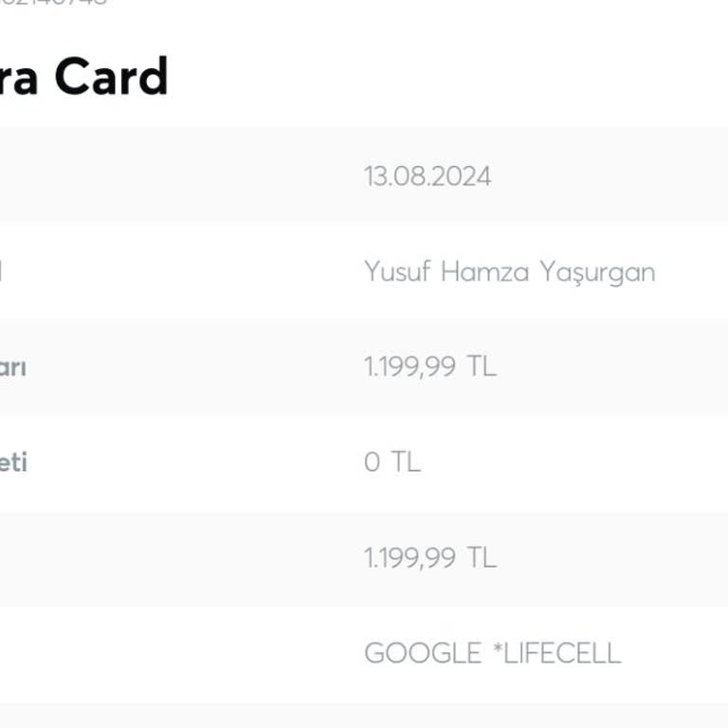
Task: Click the TL currency in the 0 TL row
Action: 405,463
